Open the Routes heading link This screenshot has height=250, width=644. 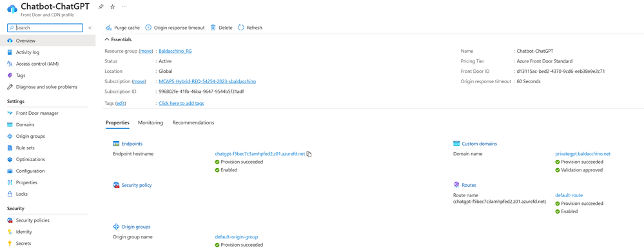pos(469,185)
